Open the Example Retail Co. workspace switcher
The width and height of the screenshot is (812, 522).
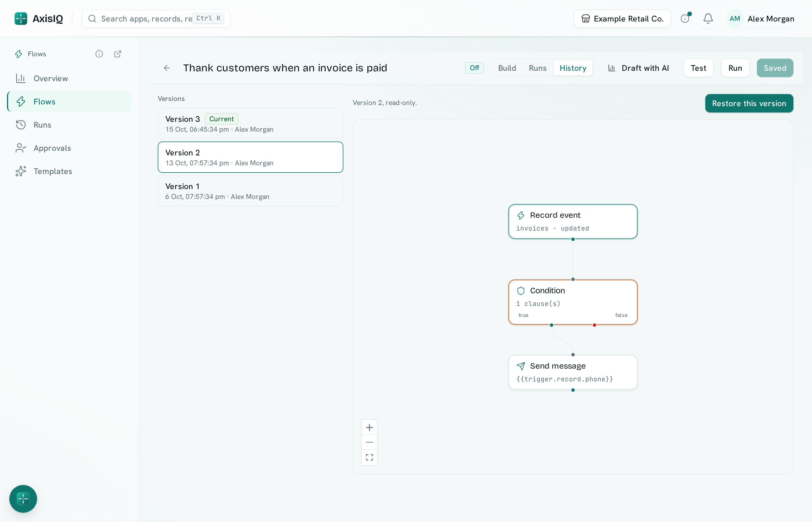coord(622,19)
